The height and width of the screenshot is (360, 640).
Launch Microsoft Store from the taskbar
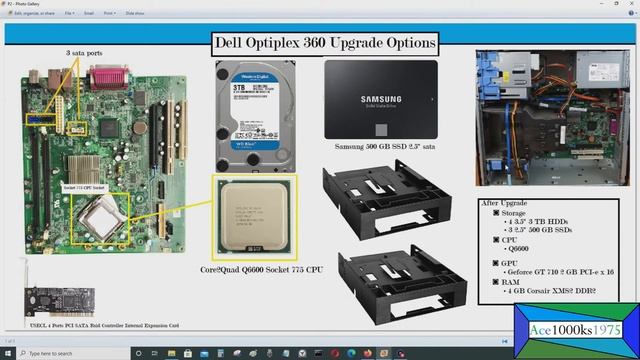click(x=188, y=353)
